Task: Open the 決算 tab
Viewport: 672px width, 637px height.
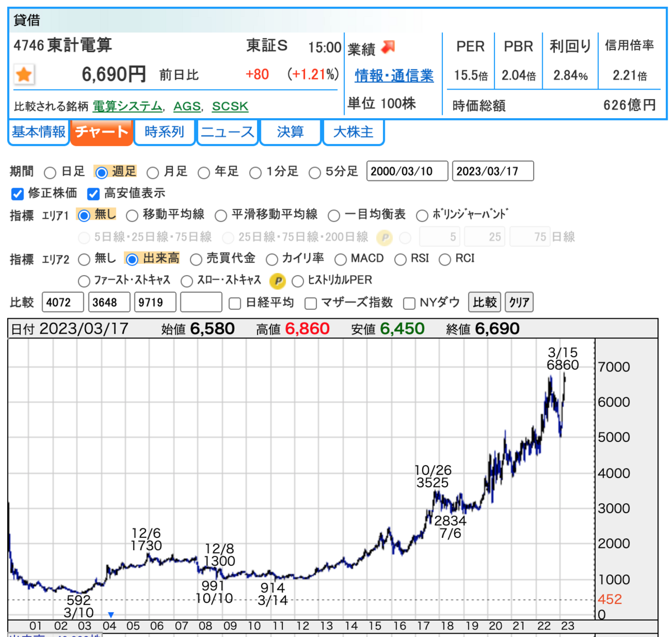Action: [x=290, y=132]
